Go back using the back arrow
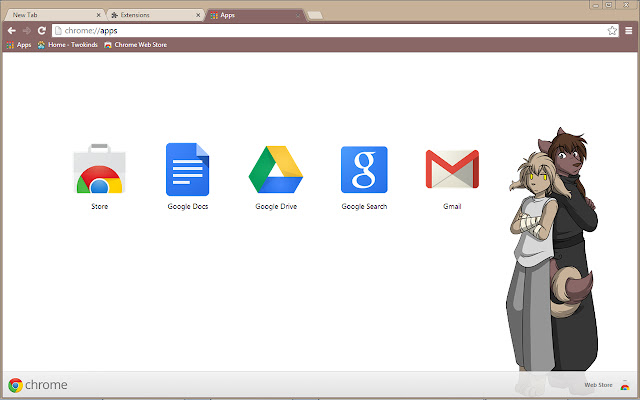 (x=11, y=31)
